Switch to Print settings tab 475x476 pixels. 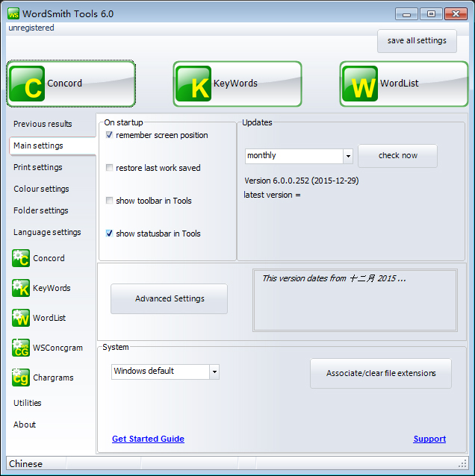pos(37,167)
